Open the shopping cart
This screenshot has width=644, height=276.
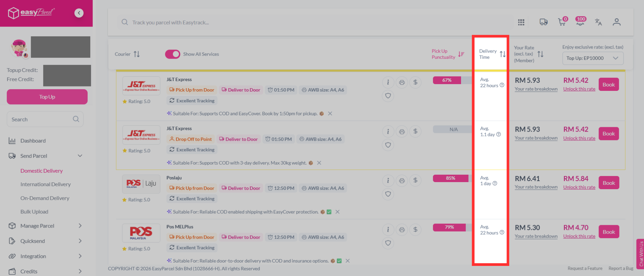tap(562, 22)
